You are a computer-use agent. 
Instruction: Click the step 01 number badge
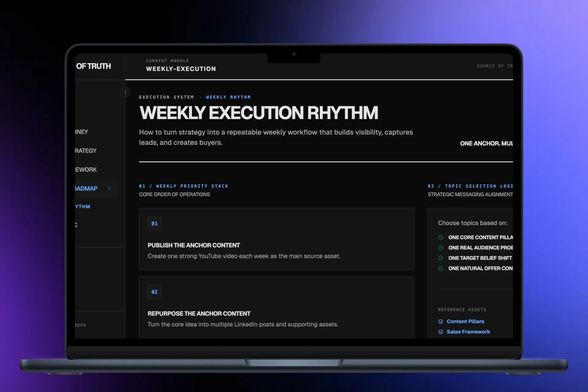(154, 224)
